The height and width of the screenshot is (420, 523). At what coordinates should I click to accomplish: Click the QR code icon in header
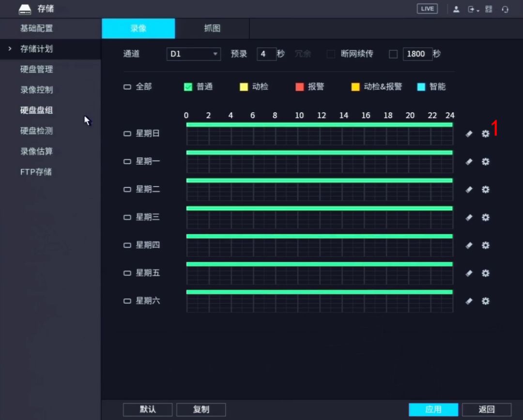[x=488, y=9]
